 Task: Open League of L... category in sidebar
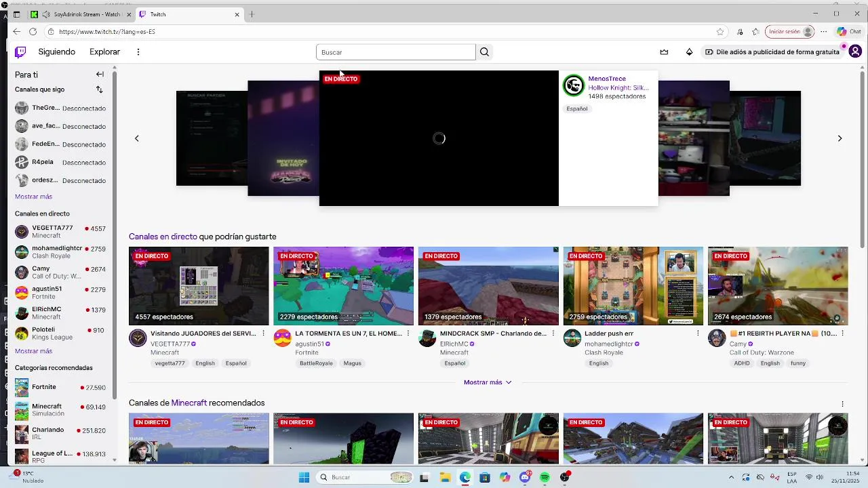click(x=60, y=457)
